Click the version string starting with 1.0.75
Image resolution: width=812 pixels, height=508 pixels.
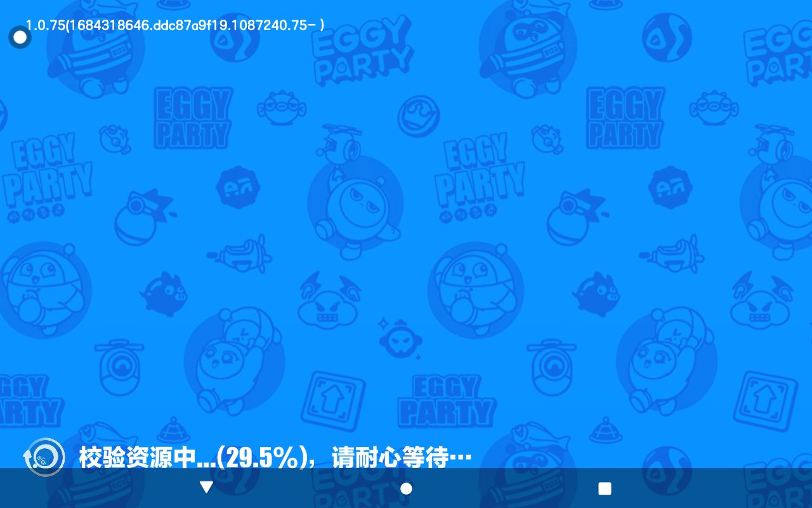[x=175, y=25]
